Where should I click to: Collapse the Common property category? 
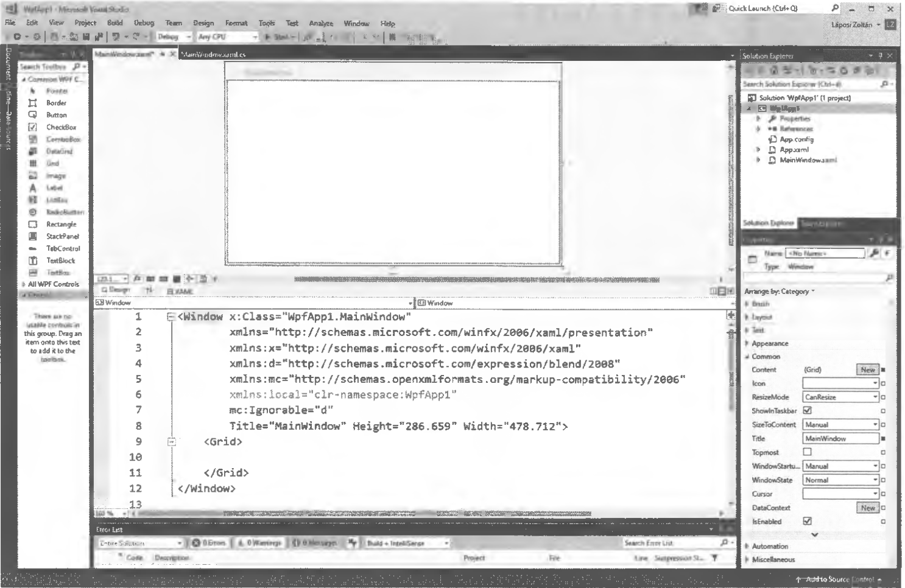pos(747,357)
